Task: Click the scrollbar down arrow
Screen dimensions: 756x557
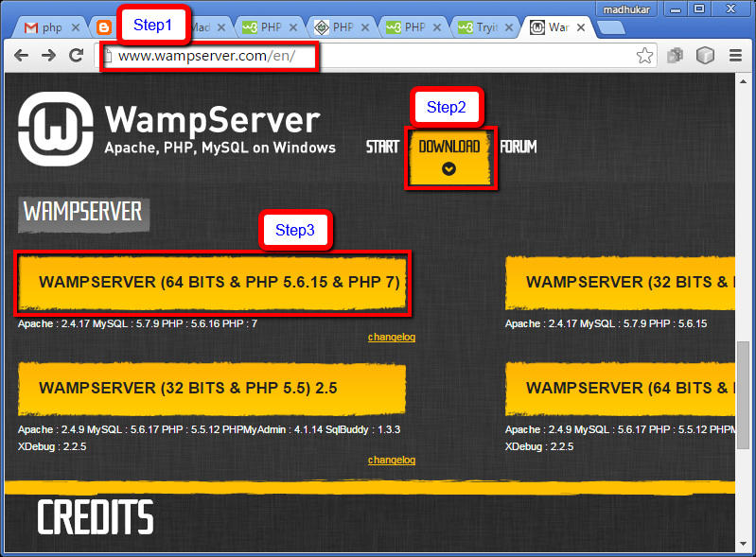Action: click(x=744, y=544)
